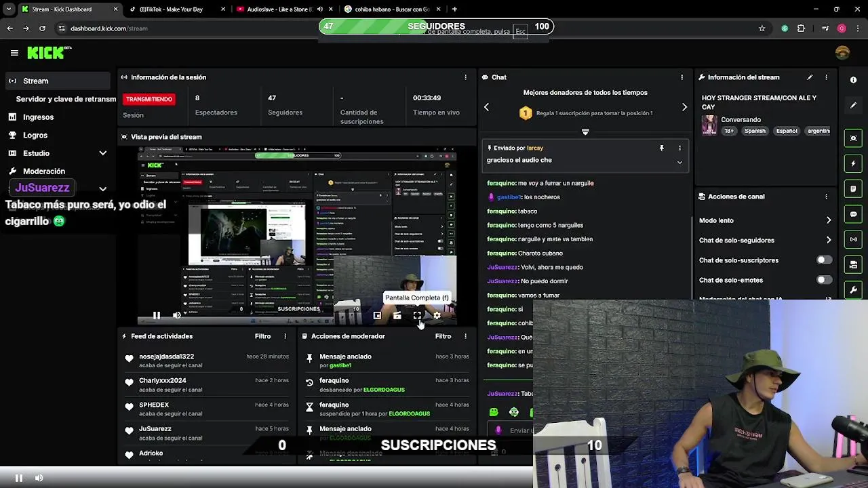The height and width of the screenshot is (488, 868).
Task: Switch to the TikTok browser tab
Action: (178, 9)
